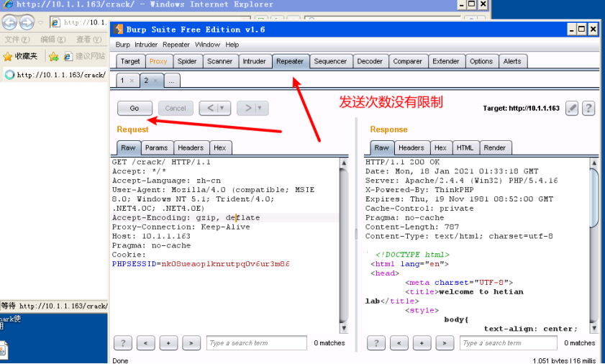Open the Spider tab
Viewport: 605px width, 364px height.
pyautogui.click(x=187, y=61)
